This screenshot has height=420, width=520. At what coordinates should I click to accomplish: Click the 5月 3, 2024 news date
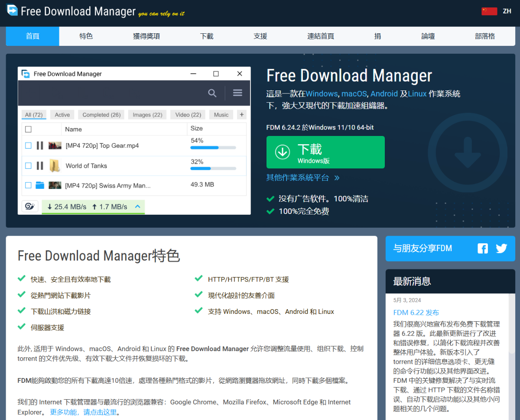[x=407, y=300]
